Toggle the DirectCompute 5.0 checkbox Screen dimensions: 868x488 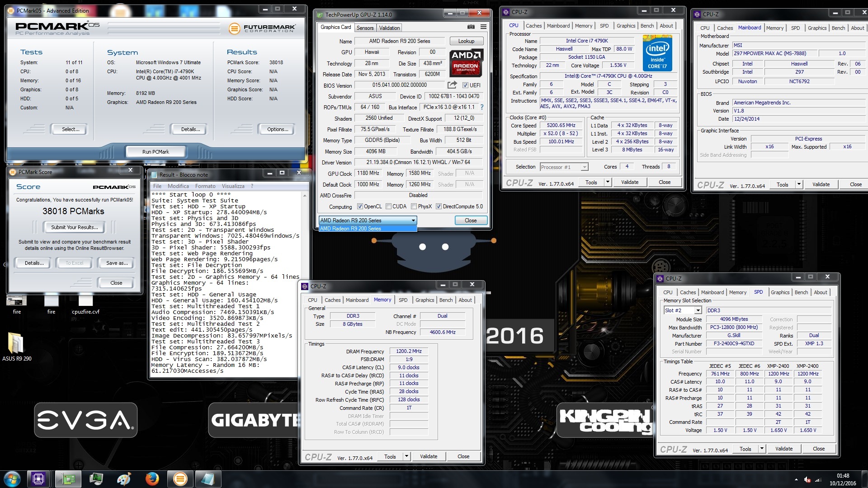point(439,206)
